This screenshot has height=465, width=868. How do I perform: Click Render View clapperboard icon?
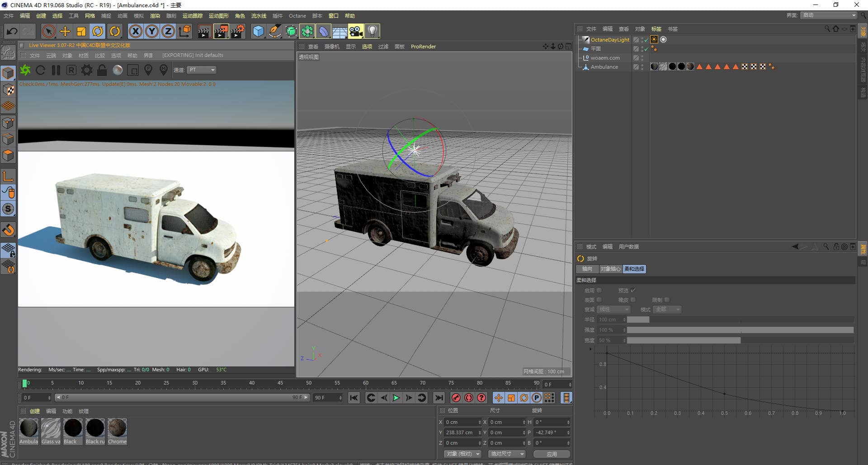[x=204, y=31]
